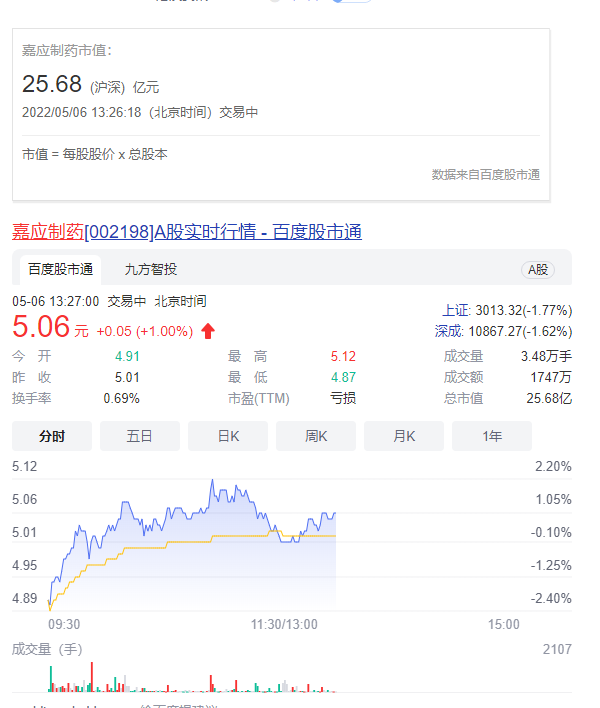The width and height of the screenshot is (600, 708).
Task: Click the A股 badge button
Action: click(x=538, y=270)
